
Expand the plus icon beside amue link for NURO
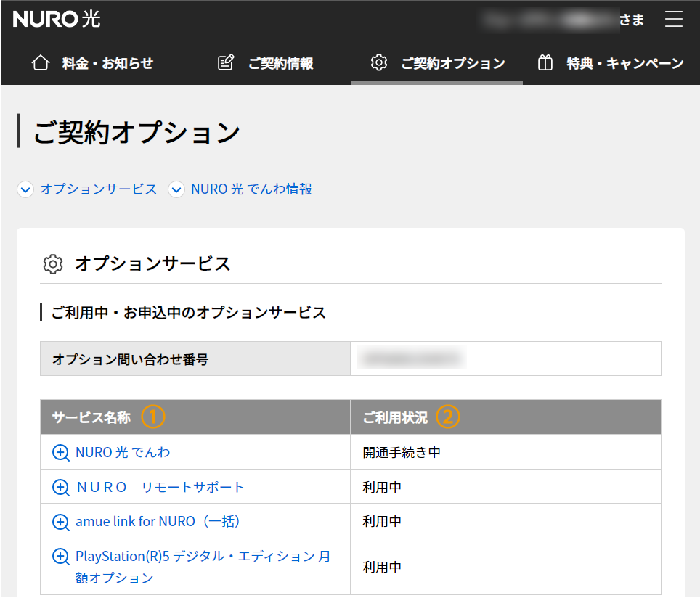point(61,522)
